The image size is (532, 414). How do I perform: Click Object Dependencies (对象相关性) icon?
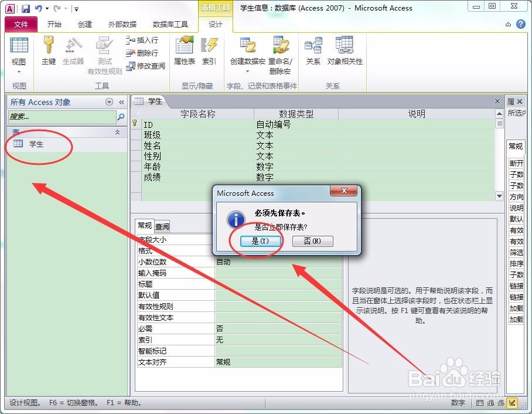click(x=345, y=50)
